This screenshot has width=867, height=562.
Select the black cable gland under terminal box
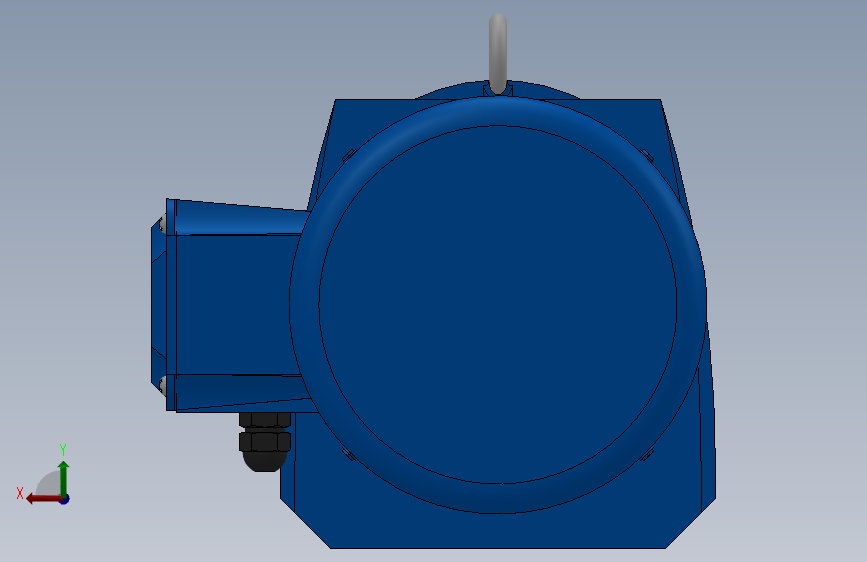265,441
